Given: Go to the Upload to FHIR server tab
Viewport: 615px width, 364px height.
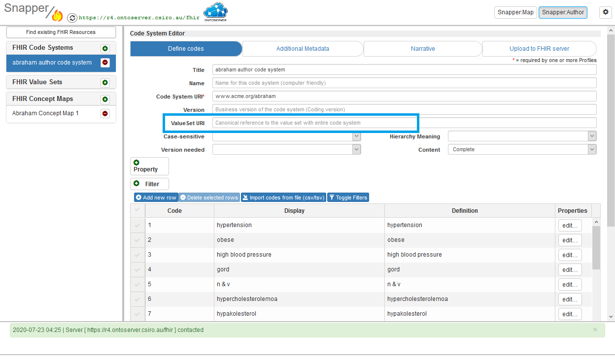Looking at the screenshot, I should pyautogui.click(x=539, y=49).
